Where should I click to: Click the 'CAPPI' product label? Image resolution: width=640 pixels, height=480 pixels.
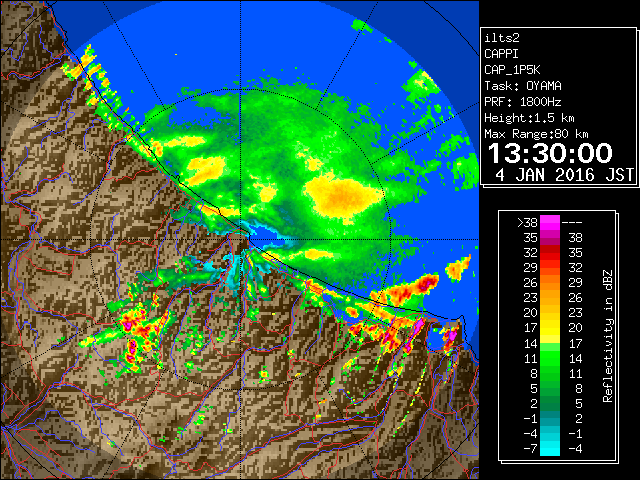[501, 54]
